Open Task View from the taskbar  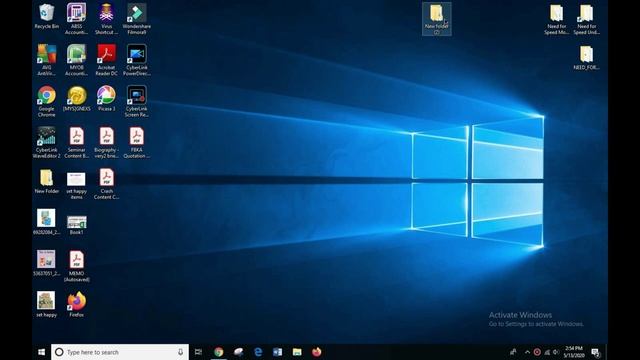(198, 352)
